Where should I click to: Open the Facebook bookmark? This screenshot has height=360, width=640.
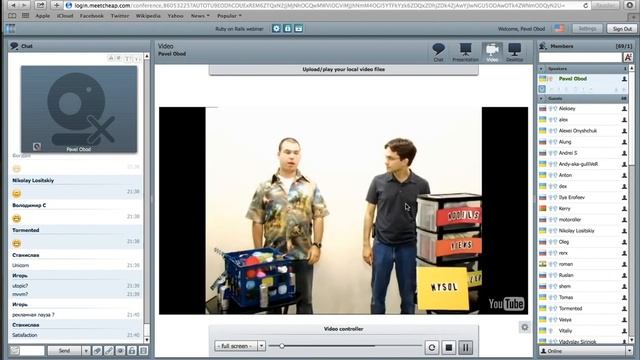coord(91,16)
